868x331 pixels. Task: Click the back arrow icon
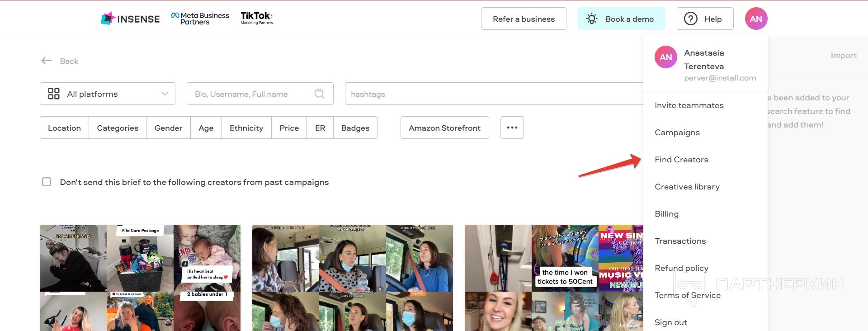[47, 61]
